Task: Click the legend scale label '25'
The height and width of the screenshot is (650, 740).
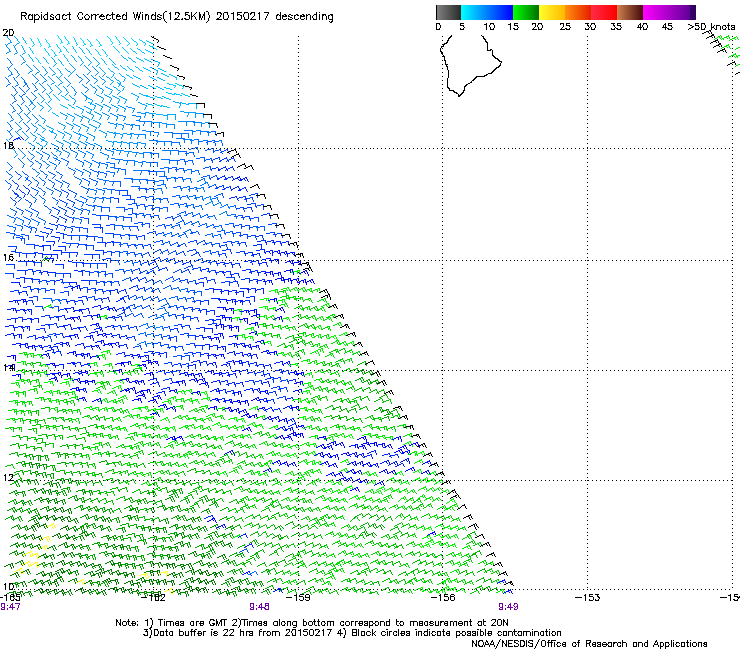Action: (565, 27)
